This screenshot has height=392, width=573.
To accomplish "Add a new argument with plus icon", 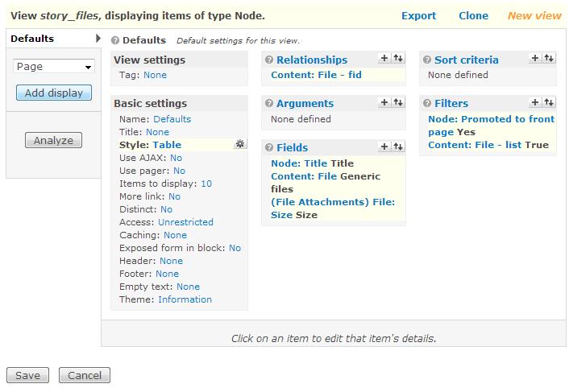I will 384,102.
